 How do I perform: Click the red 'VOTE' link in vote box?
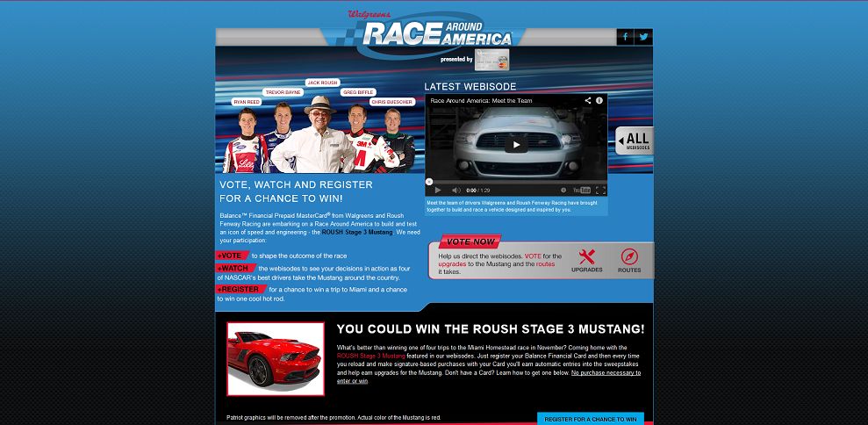tap(533, 256)
